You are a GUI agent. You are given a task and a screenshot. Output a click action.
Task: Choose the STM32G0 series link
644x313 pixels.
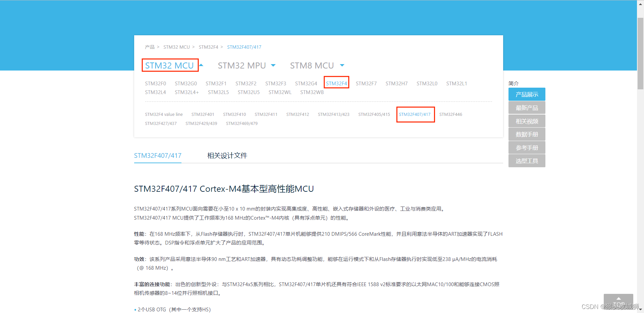click(x=186, y=84)
